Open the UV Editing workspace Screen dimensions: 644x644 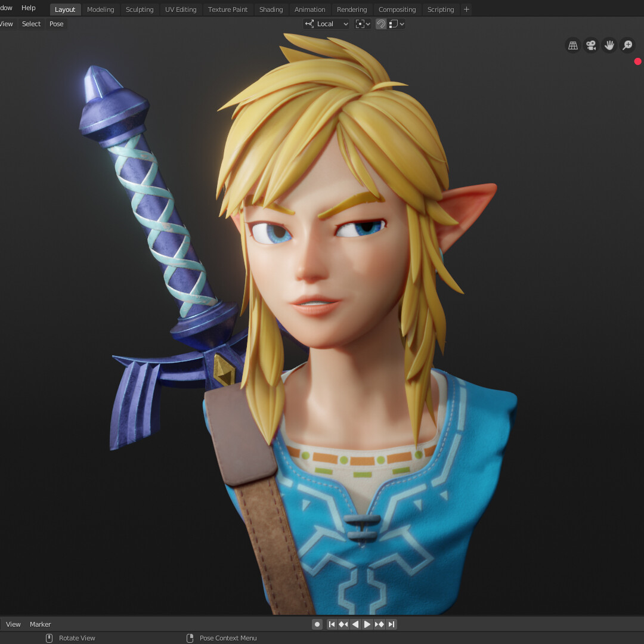181,10
